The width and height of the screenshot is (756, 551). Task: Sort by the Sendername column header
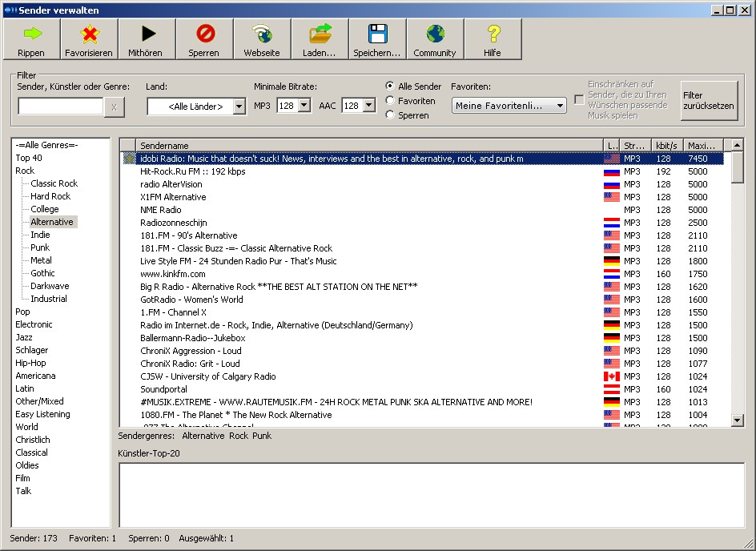(x=369, y=145)
